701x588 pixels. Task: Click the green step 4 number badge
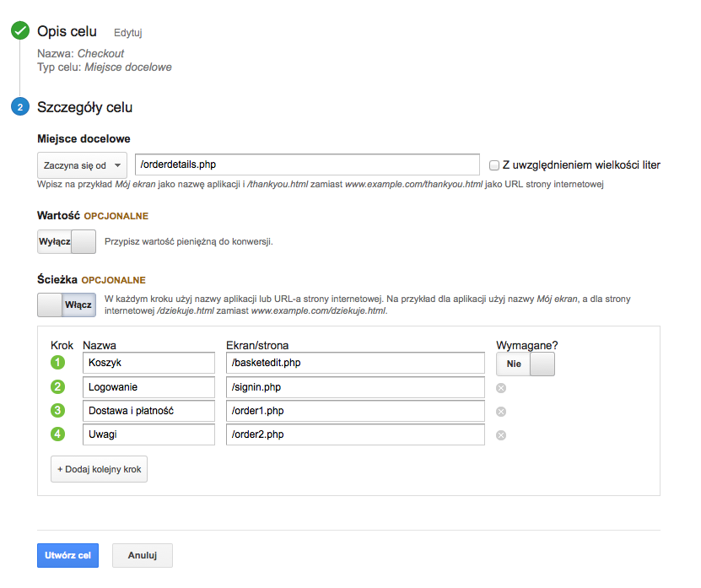pos(59,435)
